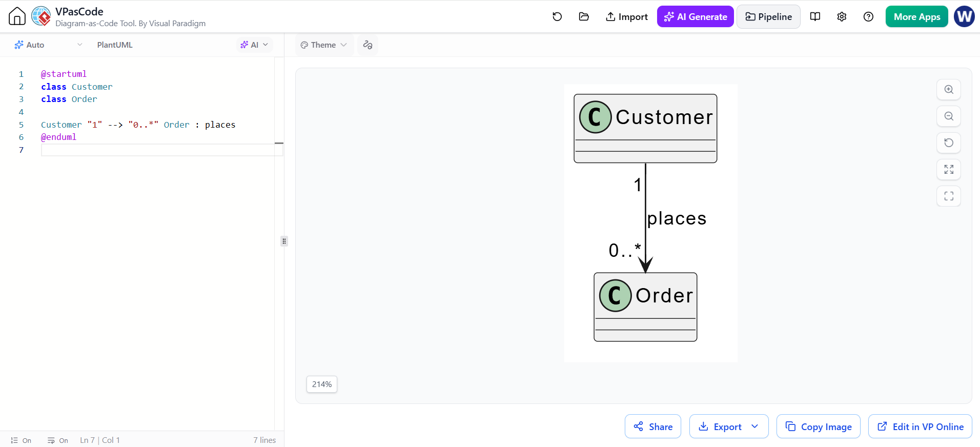Click the user avatar W
Image resolution: width=980 pixels, height=447 pixels.
point(964,16)
